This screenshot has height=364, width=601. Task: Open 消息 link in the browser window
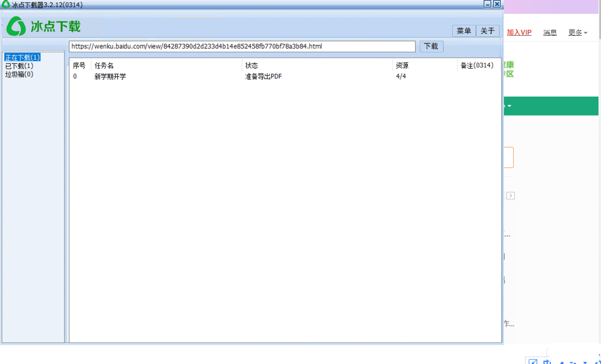point(550,32)
